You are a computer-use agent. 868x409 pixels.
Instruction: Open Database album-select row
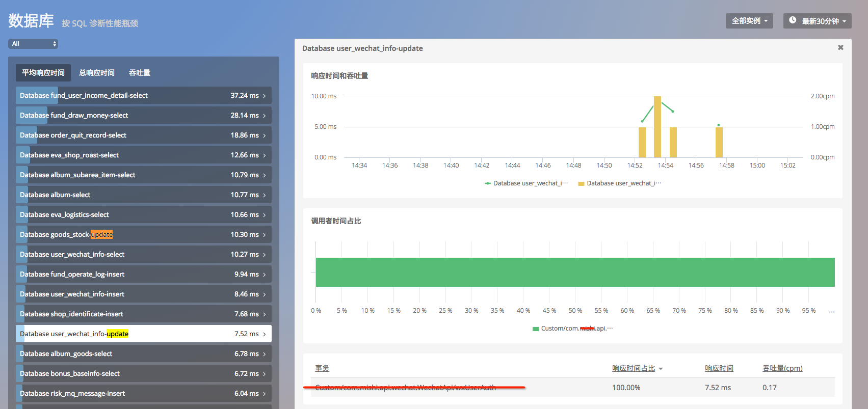coord(144,195)
